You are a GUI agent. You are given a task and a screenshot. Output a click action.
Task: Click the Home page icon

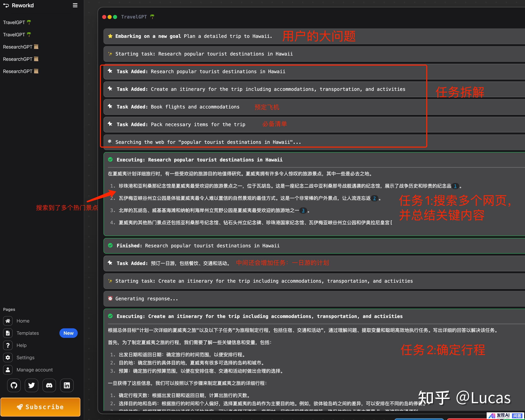pyautogui.click(x=8, y=321)
